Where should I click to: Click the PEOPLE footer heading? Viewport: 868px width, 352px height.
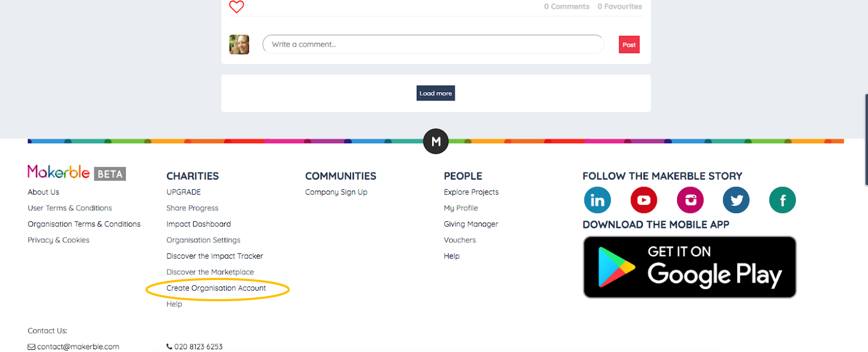coord(463,176)
